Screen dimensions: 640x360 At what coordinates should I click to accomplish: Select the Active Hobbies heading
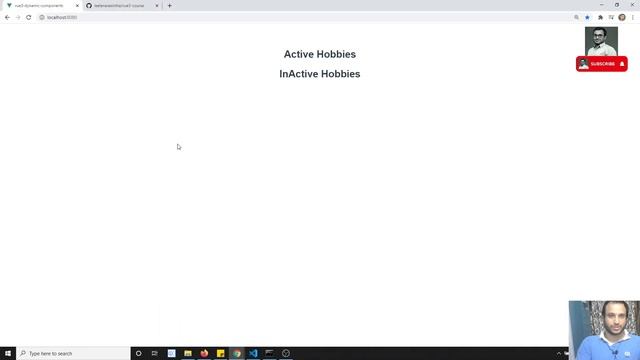coord(320,54)
